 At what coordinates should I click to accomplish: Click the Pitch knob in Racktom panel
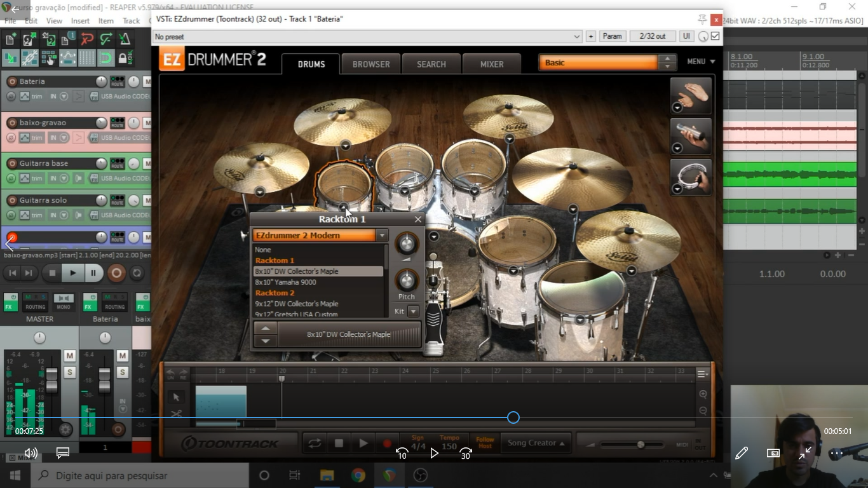click(407, 280)
